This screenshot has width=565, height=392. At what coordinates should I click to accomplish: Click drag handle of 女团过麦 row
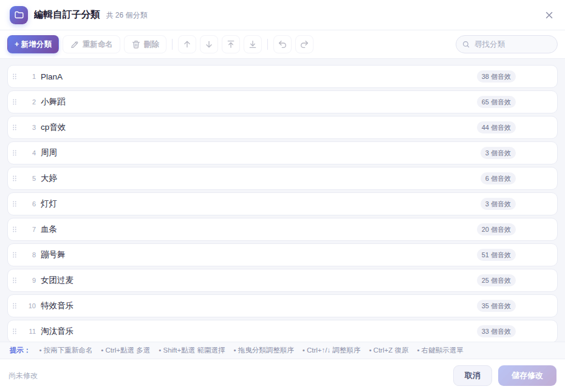coord(15,280)
